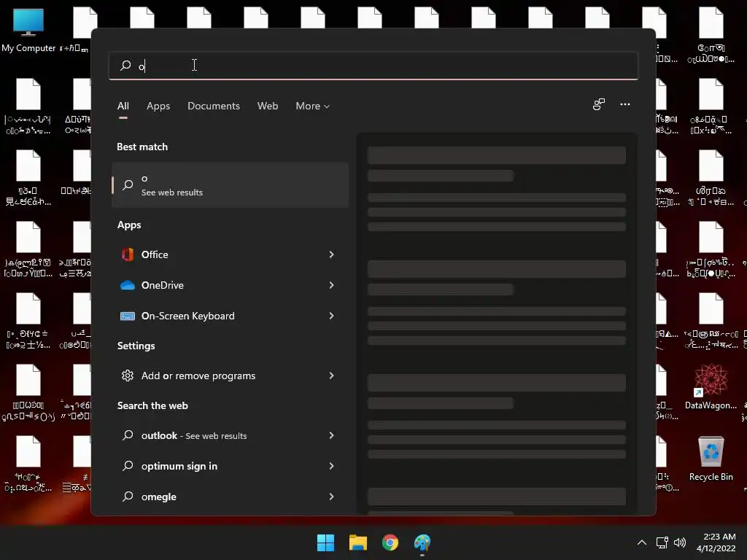747x560 pixels.
Task: Open File Explorer from the taskbar
Action: [x=358, y=542]
